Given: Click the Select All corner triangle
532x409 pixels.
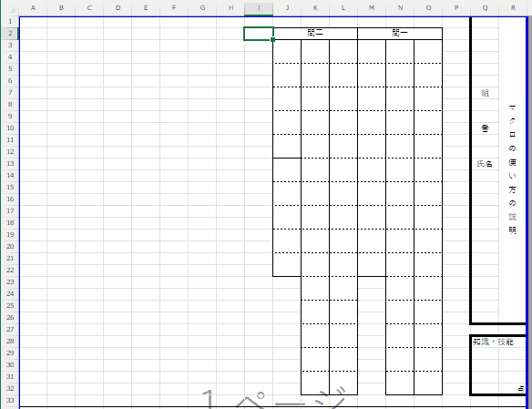Looking at the screenshot, I should click(12, 9).
